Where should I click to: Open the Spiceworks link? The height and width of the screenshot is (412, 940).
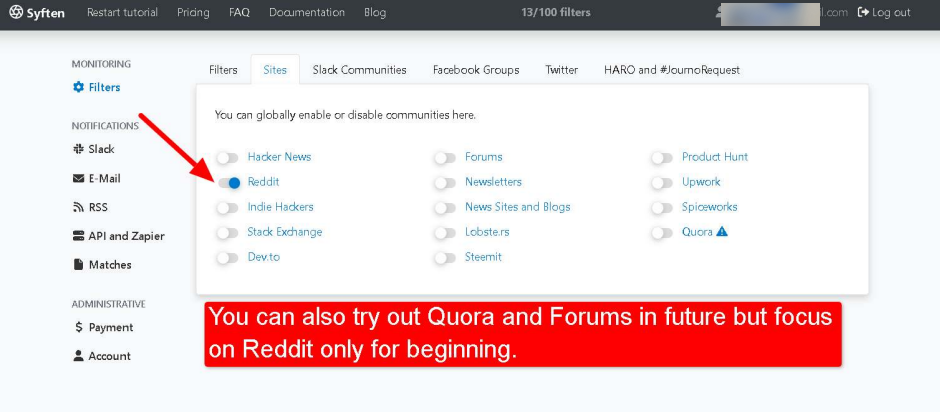[710, 207]
